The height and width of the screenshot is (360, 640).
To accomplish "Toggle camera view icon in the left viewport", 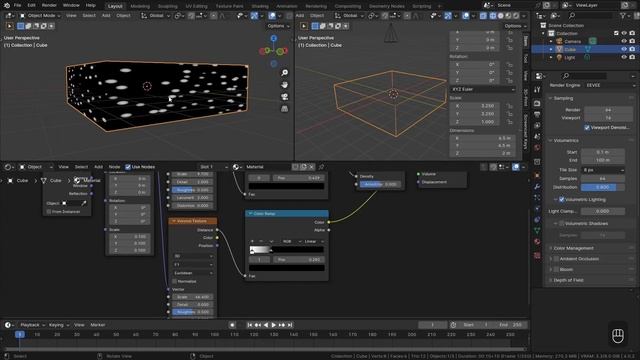I will 284,97.
